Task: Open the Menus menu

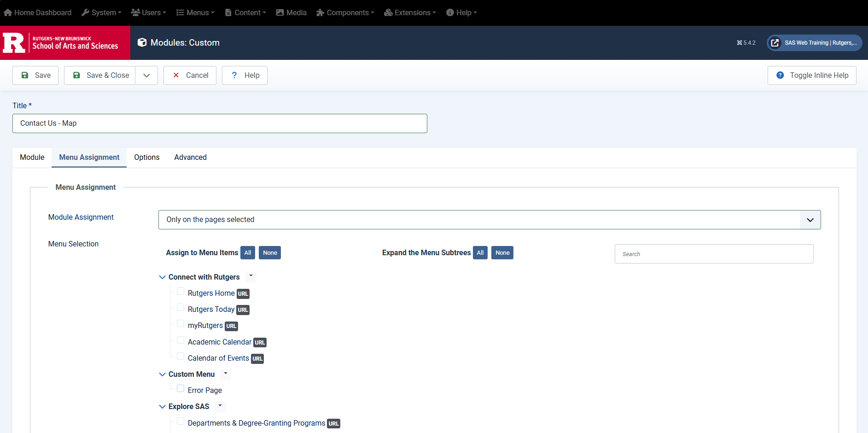Action: point(196,12)
